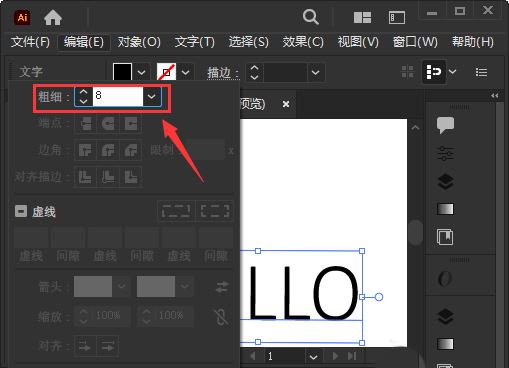Open the OpenType italic O panel icon
Viewport: 509px width, 368px height.
[x=445, y=278]
